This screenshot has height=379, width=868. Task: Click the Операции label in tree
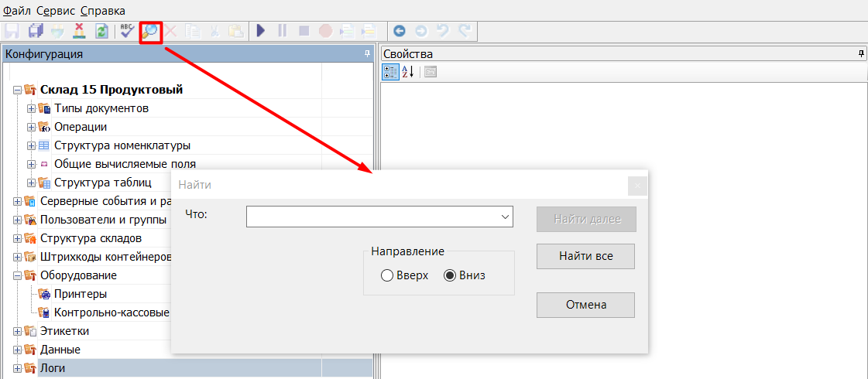pos(81,128)
